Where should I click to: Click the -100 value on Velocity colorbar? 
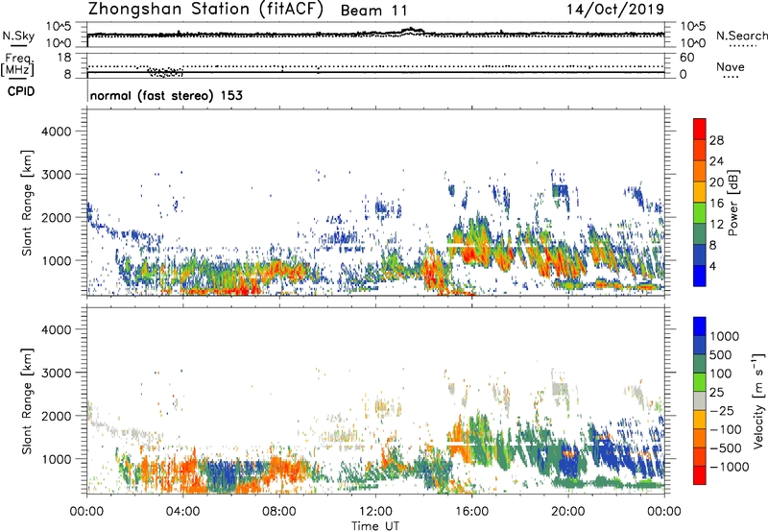click(726, 429)
